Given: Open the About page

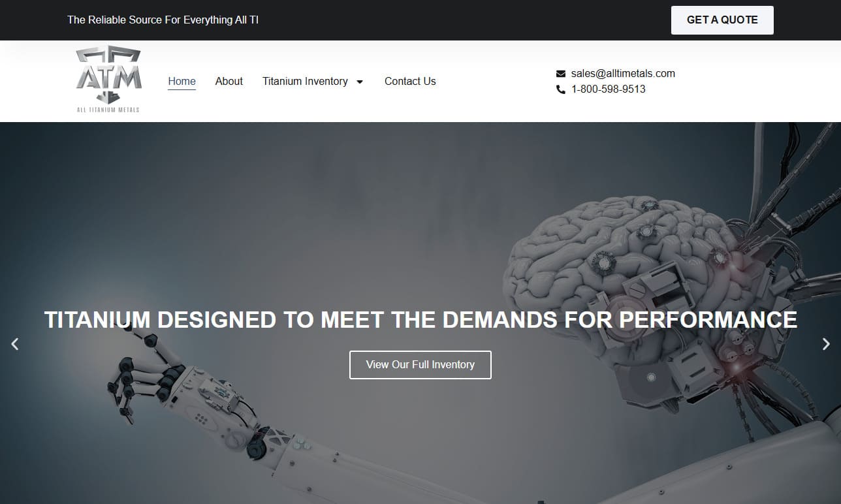Looking at the screenshot, I should [x=229, y=82].
